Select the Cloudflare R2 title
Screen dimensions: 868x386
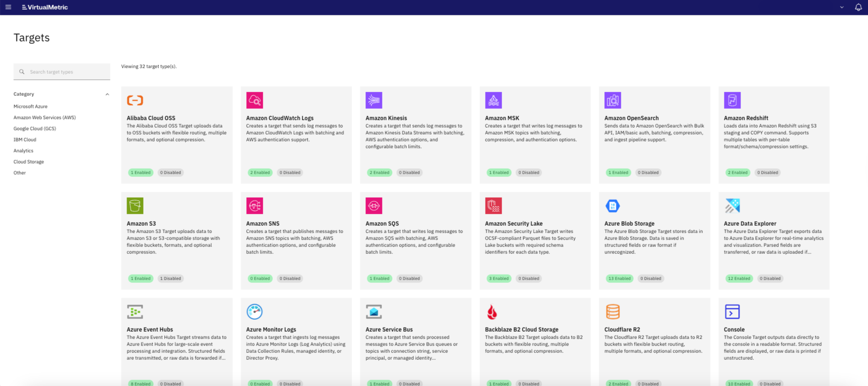coord(622,329)
